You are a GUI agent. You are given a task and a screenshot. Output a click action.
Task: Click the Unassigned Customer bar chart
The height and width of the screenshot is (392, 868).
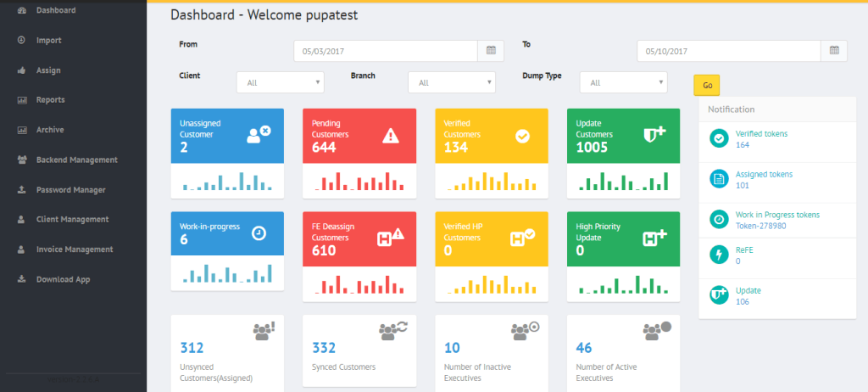click(227, 181)
